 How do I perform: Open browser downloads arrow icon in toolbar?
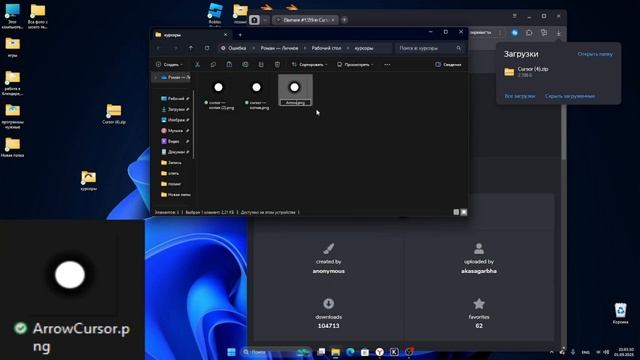[558, 33]
